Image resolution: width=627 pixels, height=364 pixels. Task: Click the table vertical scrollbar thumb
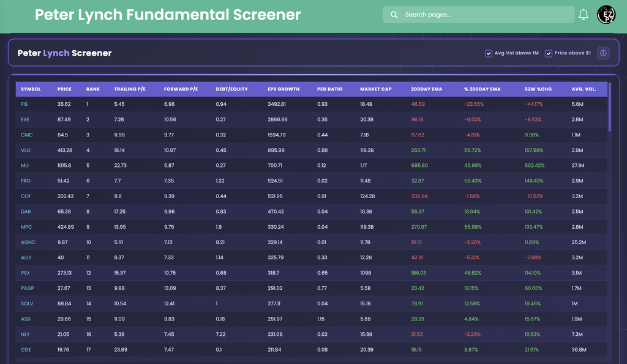tap(609, 107)
